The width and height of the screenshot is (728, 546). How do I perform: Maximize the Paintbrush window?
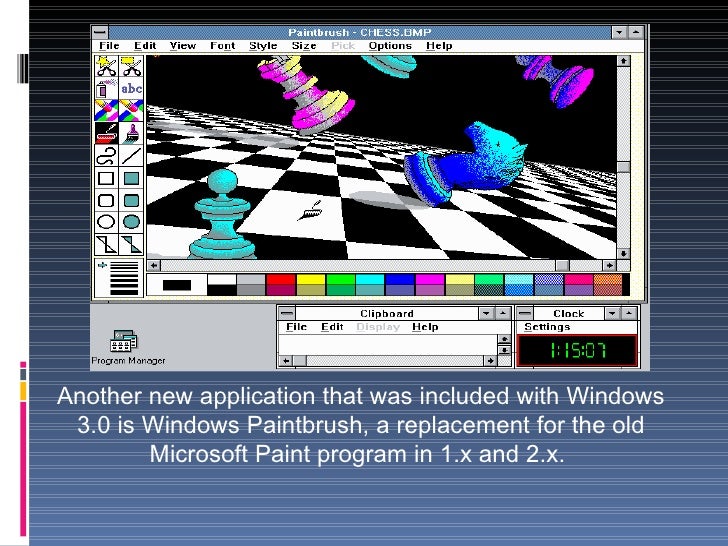[x=635, y=32]
